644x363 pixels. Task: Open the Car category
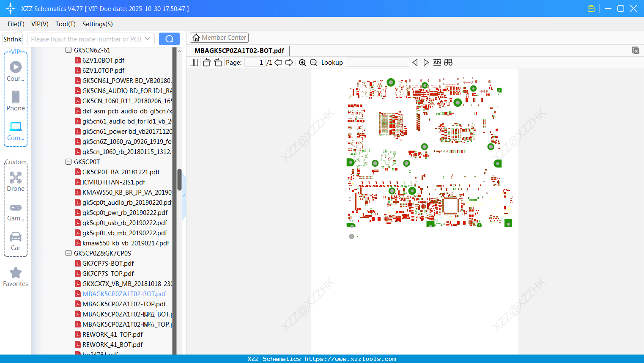pyautogui.click(x=16, y=241)
